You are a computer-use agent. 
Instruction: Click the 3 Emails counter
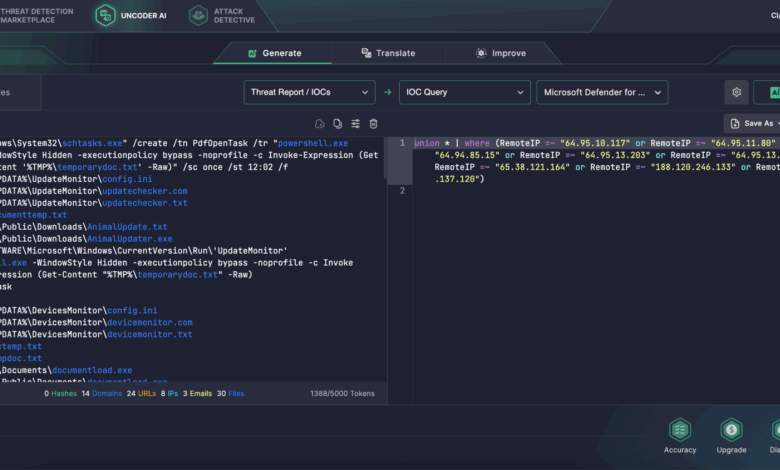coord(197,393)
